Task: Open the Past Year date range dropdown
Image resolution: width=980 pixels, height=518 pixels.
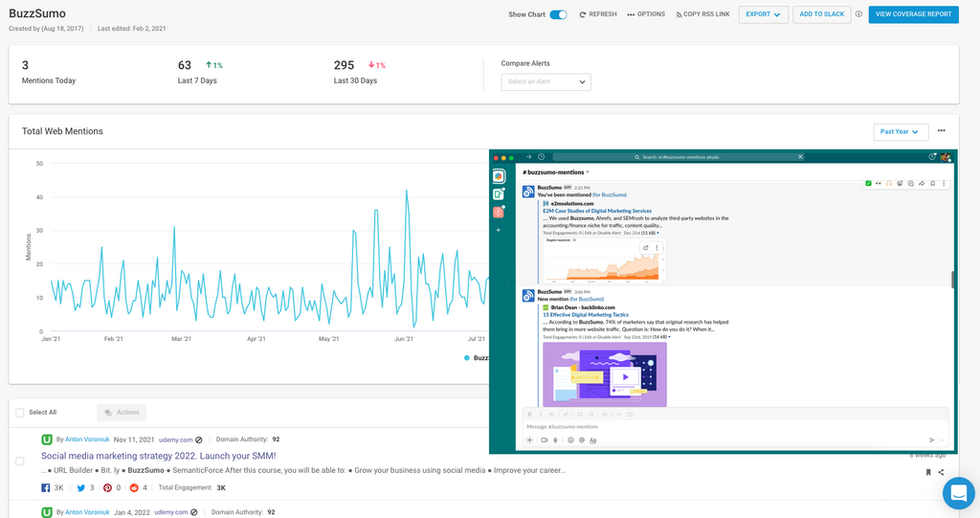Action: [x=901, y=132]
